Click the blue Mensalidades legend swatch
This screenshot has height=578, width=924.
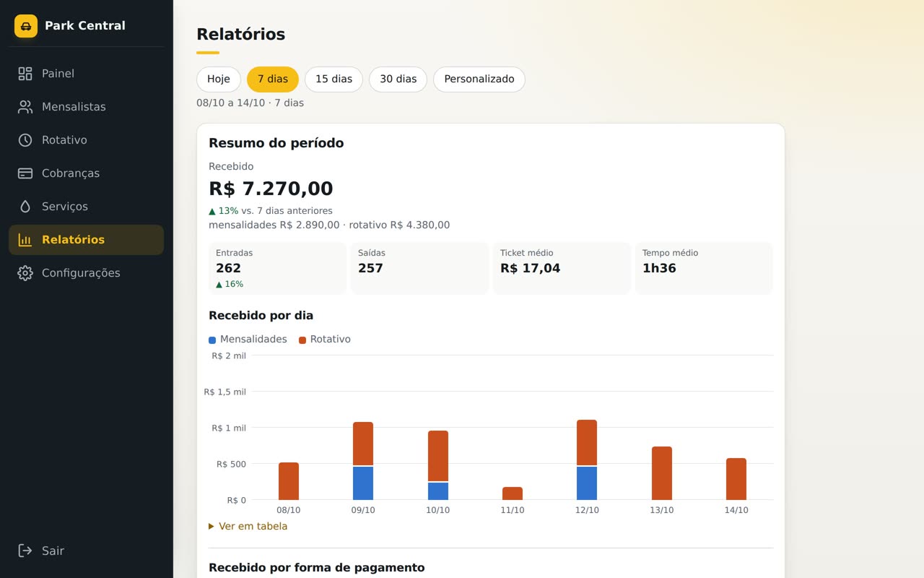click(x=212, y=340)
